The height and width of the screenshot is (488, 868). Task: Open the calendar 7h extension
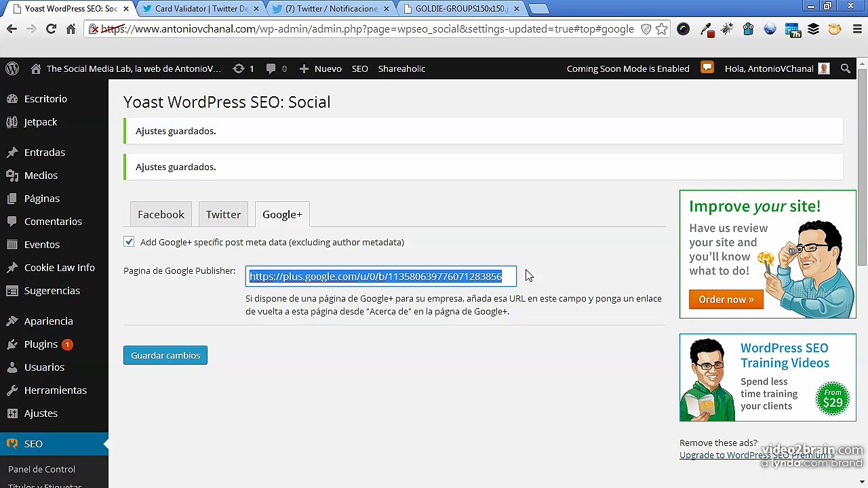point(791,29)
